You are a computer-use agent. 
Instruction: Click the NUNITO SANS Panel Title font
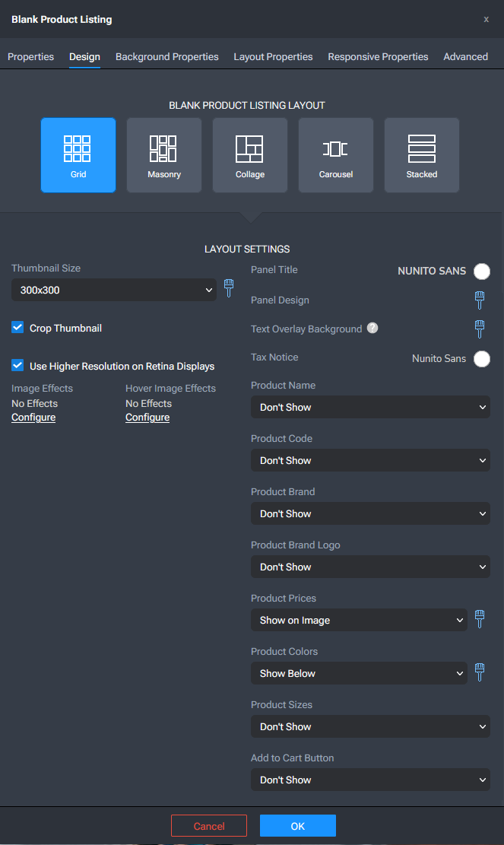click(x=432, y=271)
